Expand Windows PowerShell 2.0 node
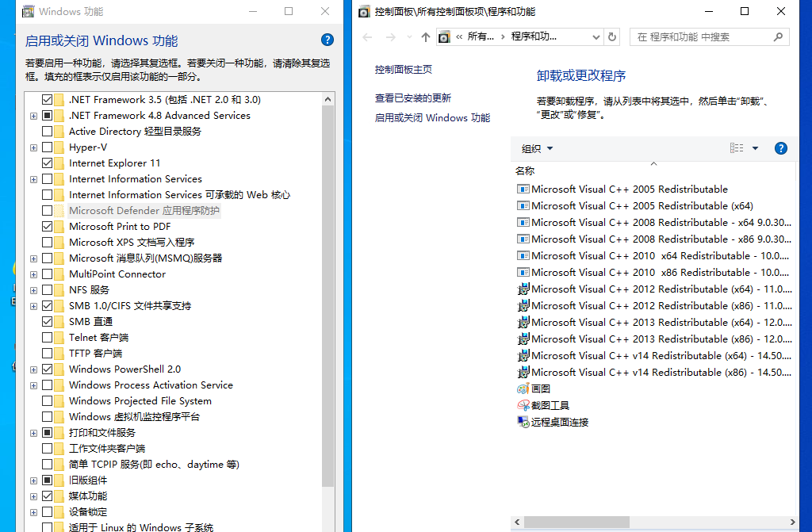Screen dimensions: 812x532 [x=33, y=369]
